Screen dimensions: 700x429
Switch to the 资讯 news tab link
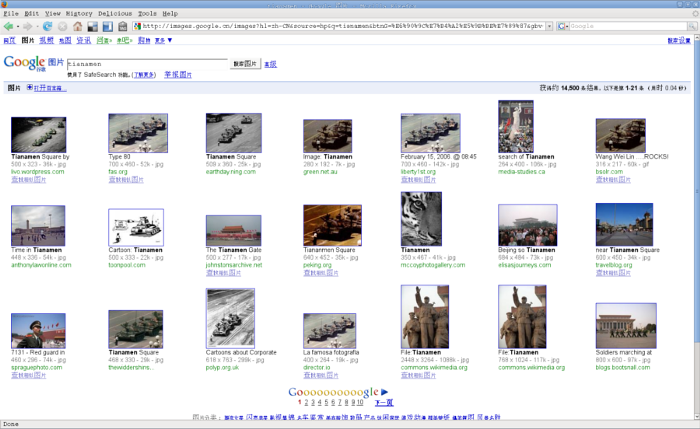click(83, 41)
